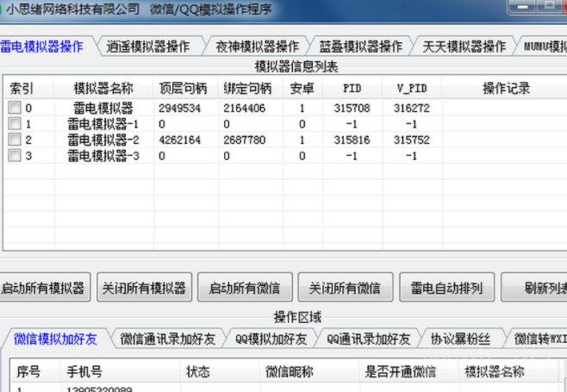Image resolution: width=567 pixels, height=392 pixels.
Task: Click V_PID value 315752
Action: (412, 140)
